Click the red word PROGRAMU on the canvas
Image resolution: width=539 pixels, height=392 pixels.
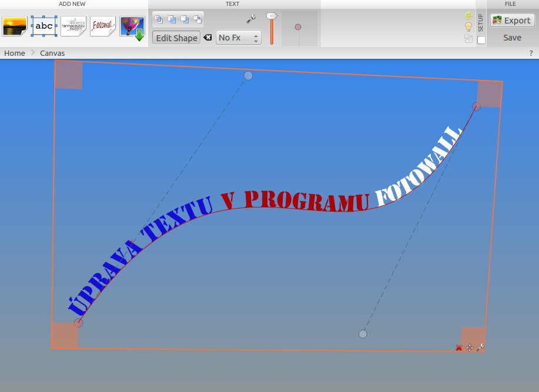point(307,200)
